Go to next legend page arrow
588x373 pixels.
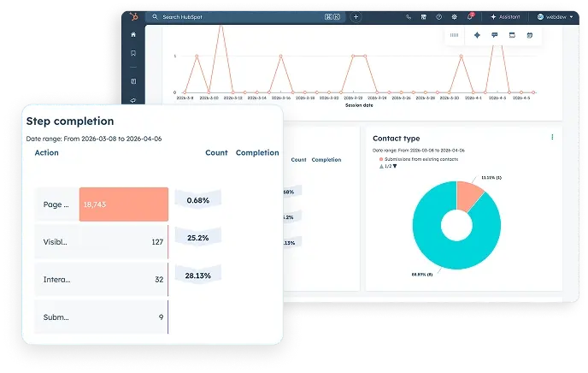click(395, 166)
